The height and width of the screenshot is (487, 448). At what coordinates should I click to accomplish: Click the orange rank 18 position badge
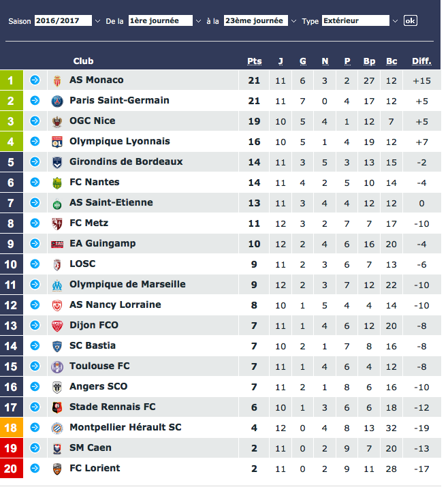click(x=11, y=428)
